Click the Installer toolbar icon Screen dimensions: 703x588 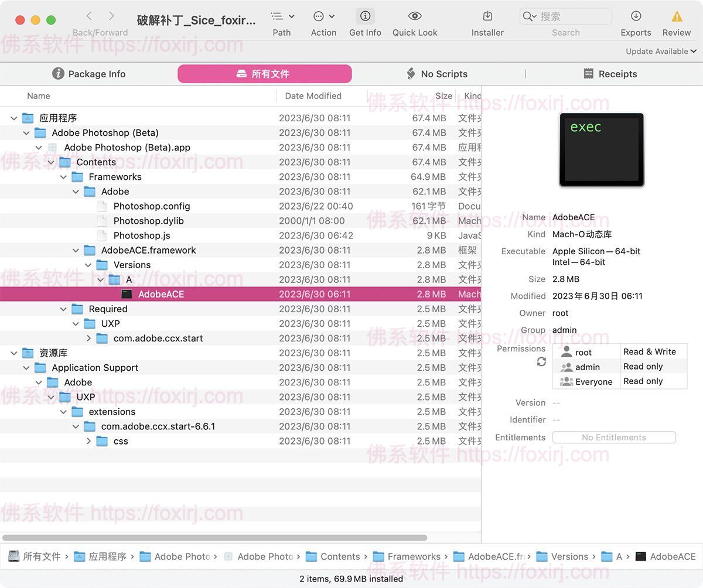pyautogui.click(x=487, y=18)
